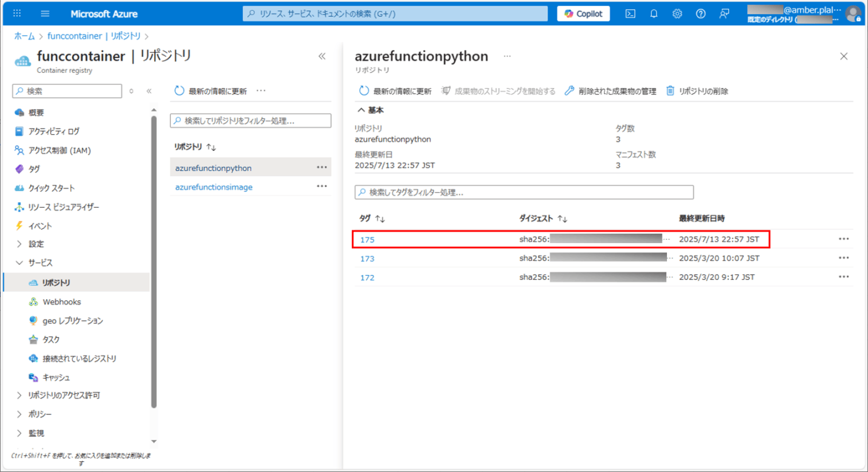Open the ellipsis menu for azurefunctionsimage
This screenshot has height=472, width=868.
322,186
